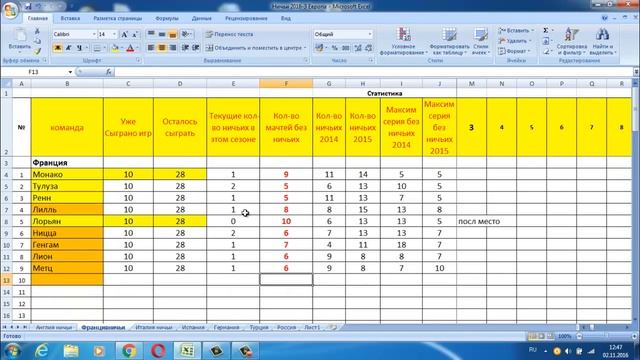Open Форматировать как таблицу gallery

(x=449, y=41)
